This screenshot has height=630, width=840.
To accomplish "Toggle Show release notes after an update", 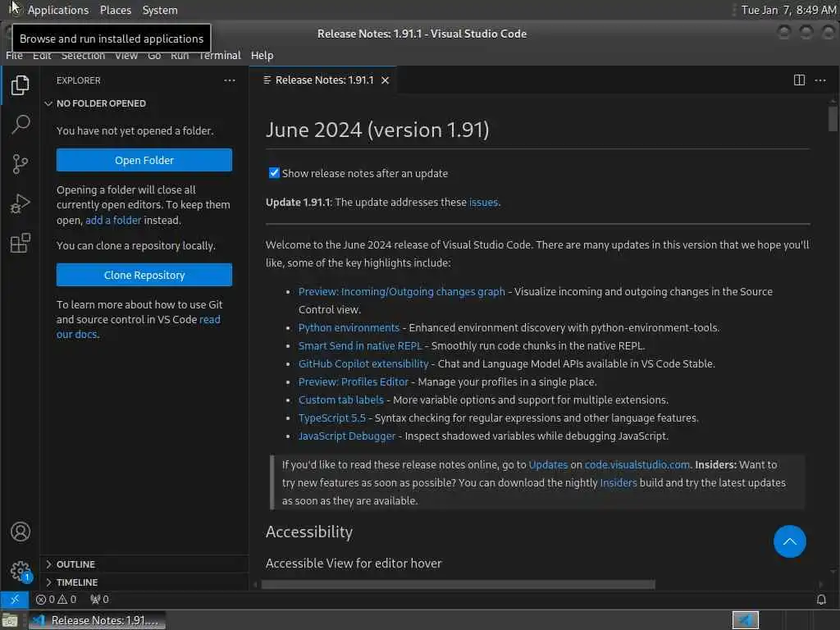I will 274,173.
